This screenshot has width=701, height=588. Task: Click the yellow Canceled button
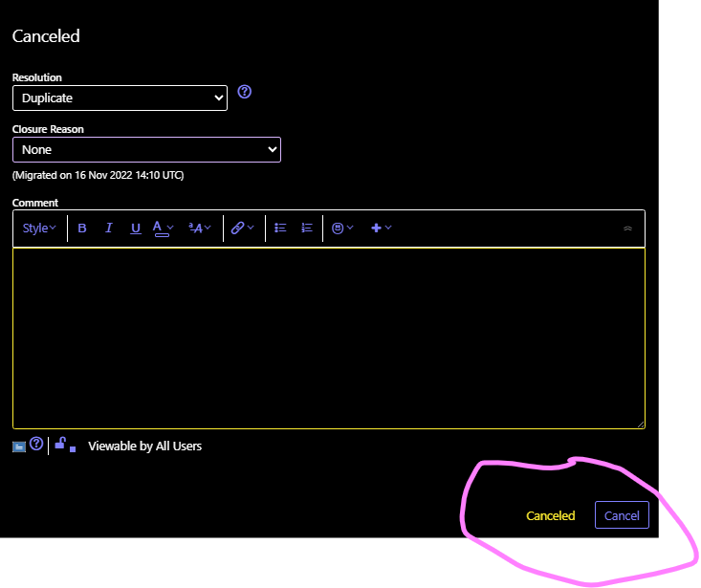551,515
